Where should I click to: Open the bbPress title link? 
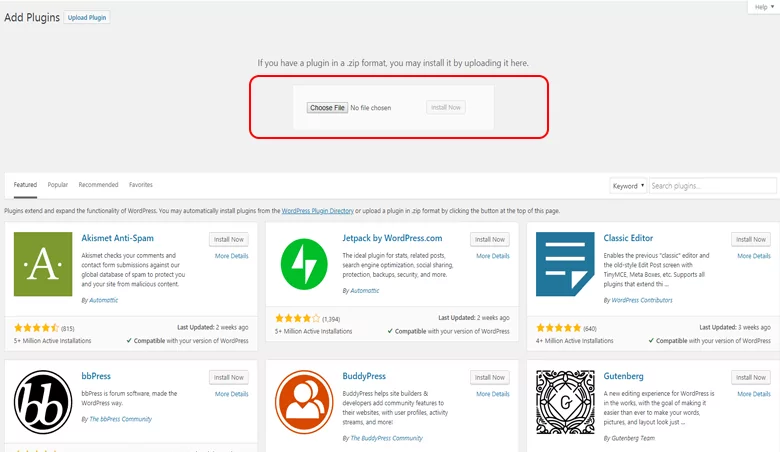point(96,376)
